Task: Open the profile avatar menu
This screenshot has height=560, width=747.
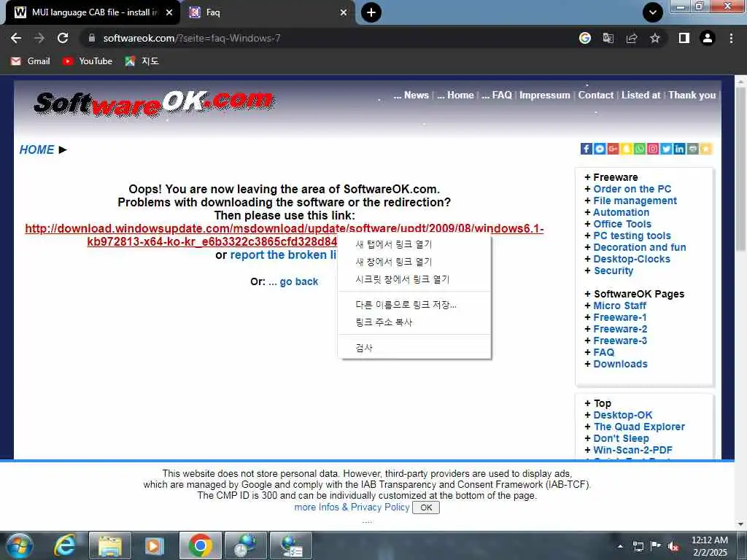Action: point(708,38)
